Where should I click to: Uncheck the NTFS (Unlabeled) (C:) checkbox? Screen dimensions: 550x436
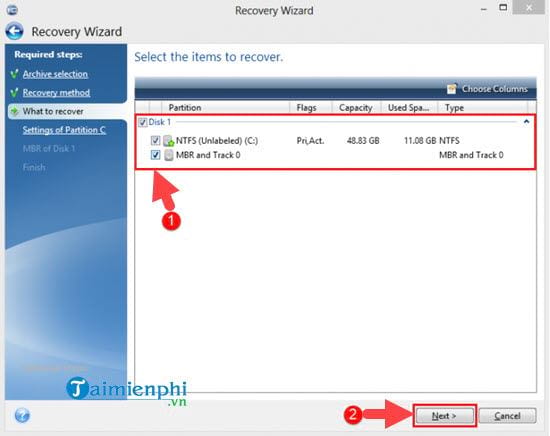click(x=155, y=141)
